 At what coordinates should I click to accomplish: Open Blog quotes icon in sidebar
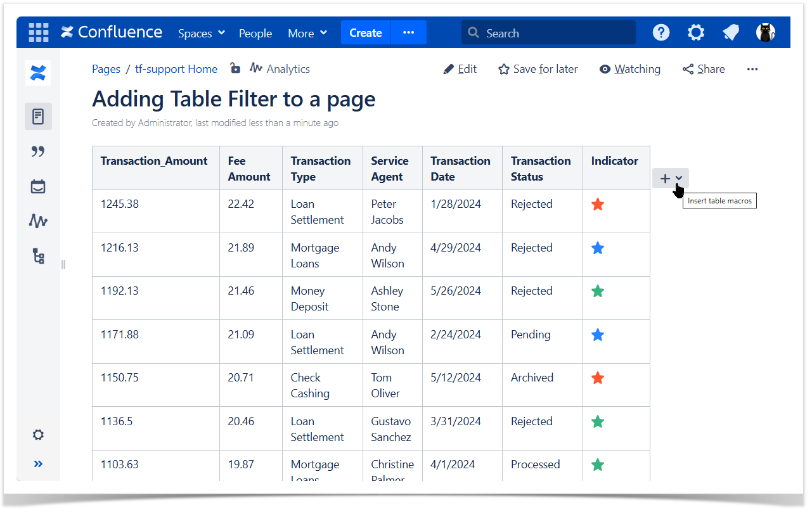tap(38, 151)
